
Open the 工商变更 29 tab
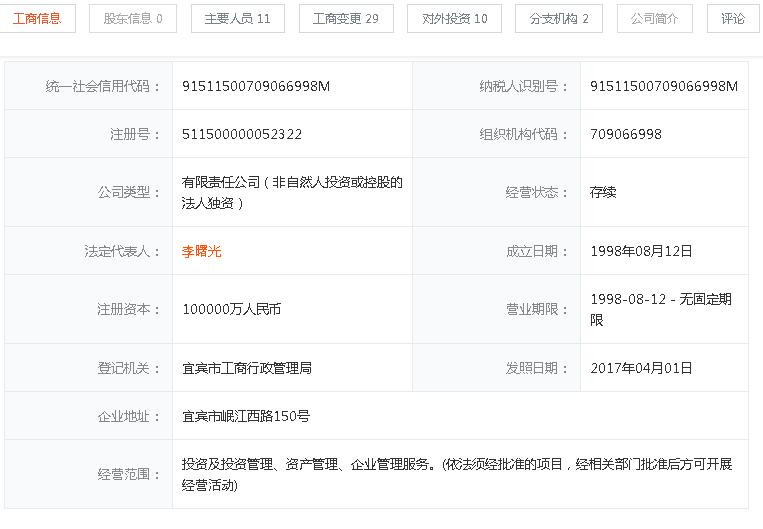tap(345, 18)
